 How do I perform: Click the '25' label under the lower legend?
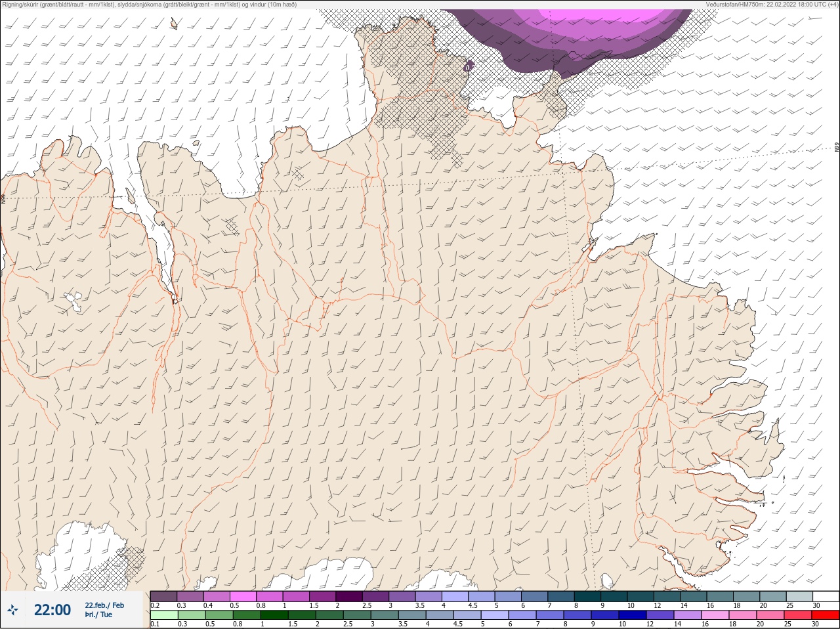788,624
